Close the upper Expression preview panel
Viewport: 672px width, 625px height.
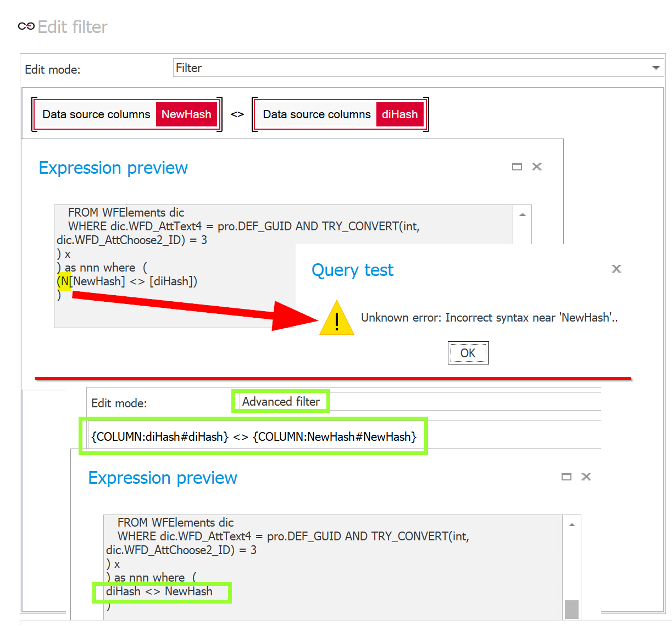(537, 167)
